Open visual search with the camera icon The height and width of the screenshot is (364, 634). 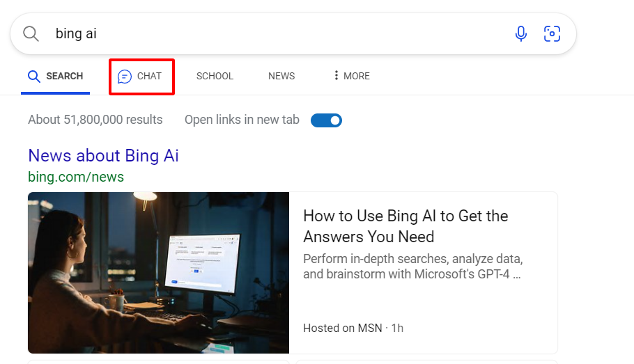click(552, 33)
